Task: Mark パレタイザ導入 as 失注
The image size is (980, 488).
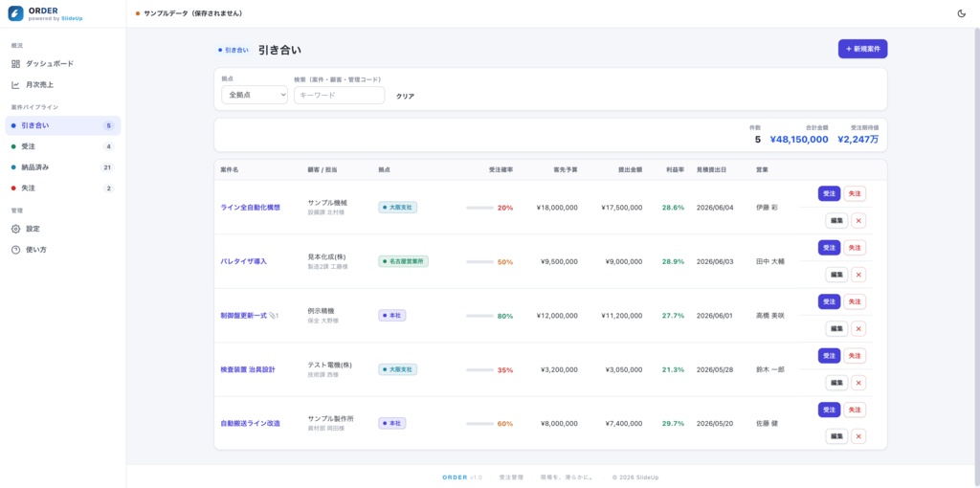Action: pos(855,248)
